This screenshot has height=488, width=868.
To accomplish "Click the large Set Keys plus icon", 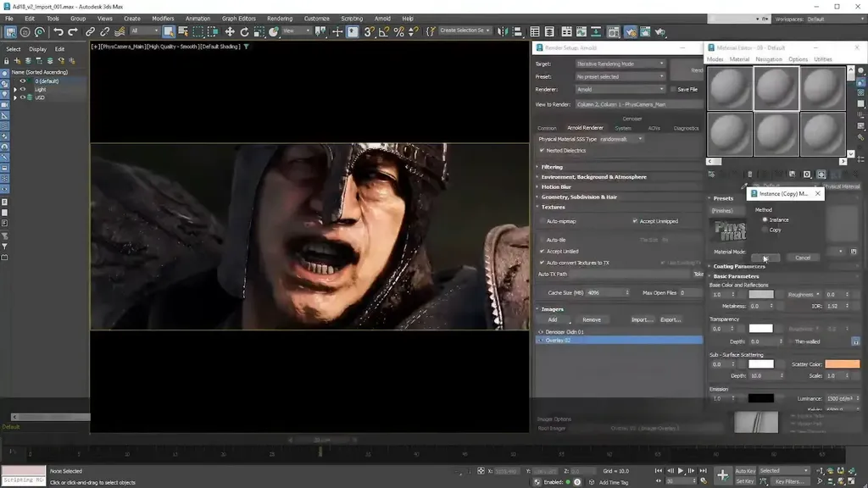I will pyautogui.click(x=722, y=475).
